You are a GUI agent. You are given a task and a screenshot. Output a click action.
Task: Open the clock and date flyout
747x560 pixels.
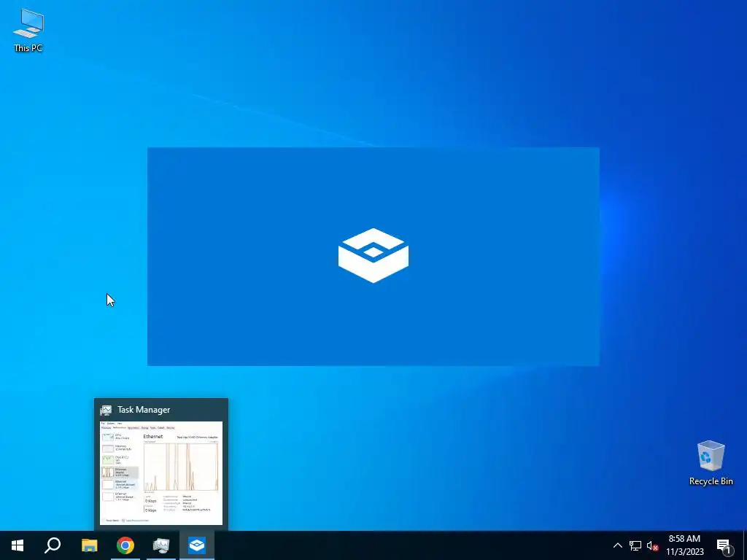684,545
